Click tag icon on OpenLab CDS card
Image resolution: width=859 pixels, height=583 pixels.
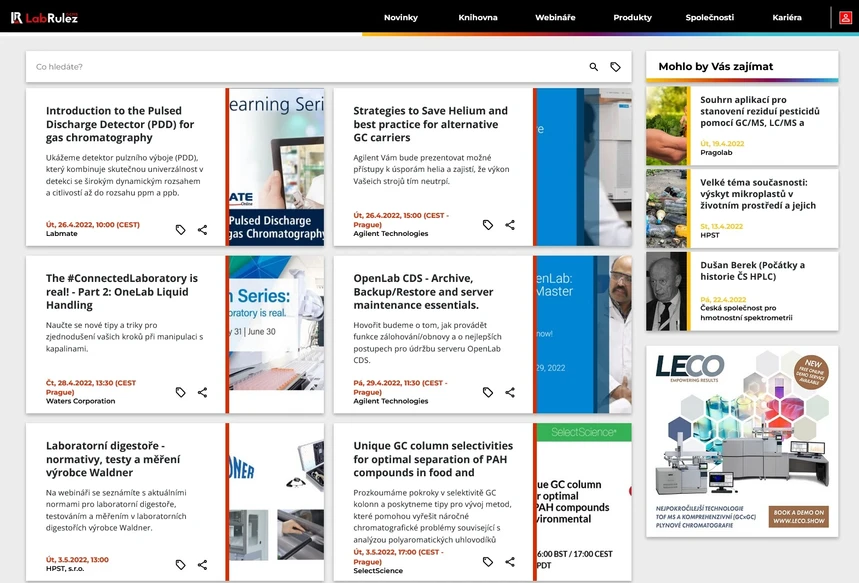pyautogui.click(x=488, y=392)
